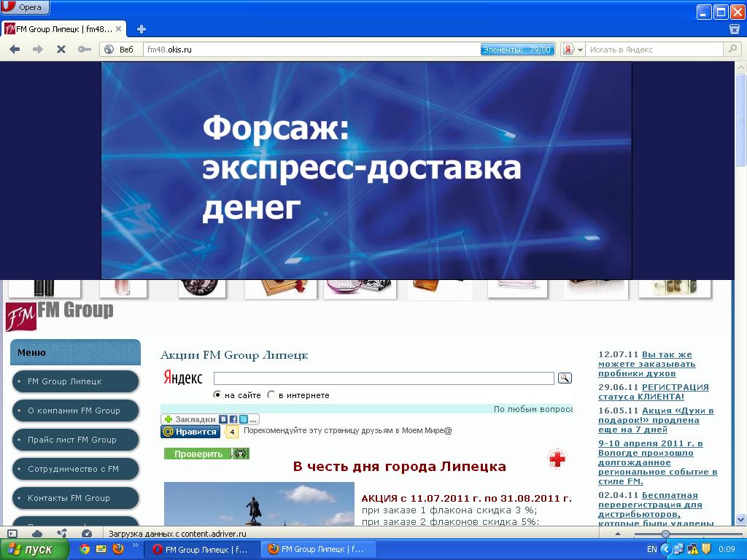Image resolution: width=747 pixels, height=560 pixels.
Task: Switch to the FM Group Липецк Opera tab
Action: 64,29
